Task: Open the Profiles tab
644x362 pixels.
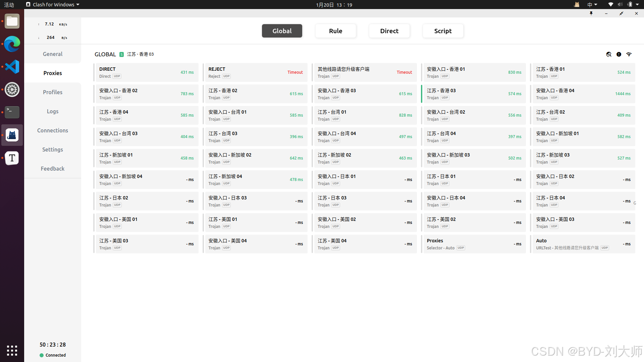Action: [53, 92]
